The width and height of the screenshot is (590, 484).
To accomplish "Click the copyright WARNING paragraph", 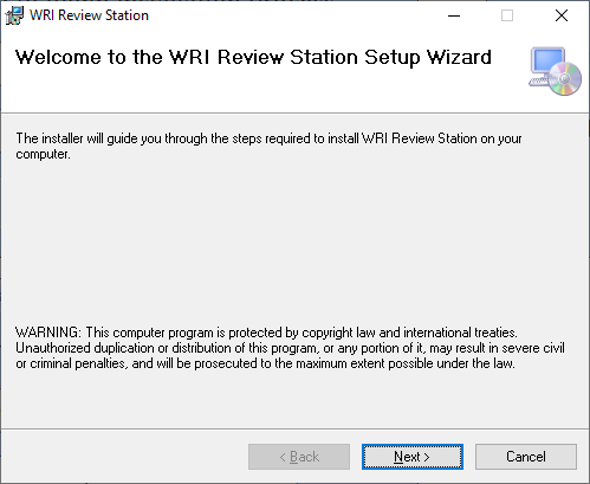I will click(290, 348).
